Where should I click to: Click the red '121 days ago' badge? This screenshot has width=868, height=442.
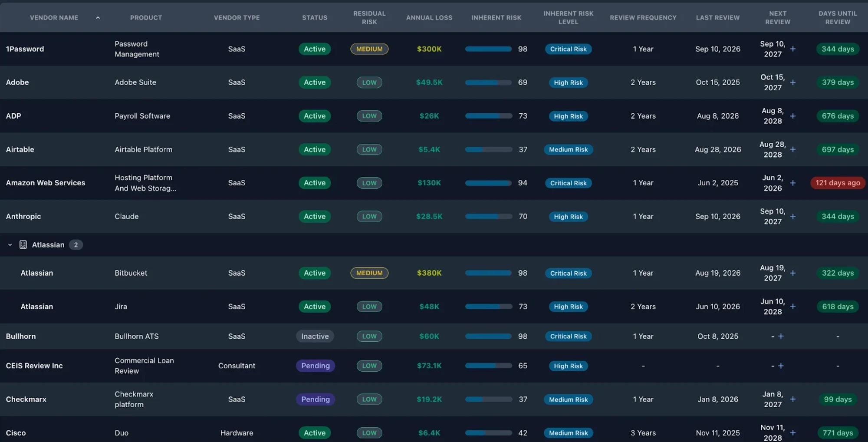point(838,183)
